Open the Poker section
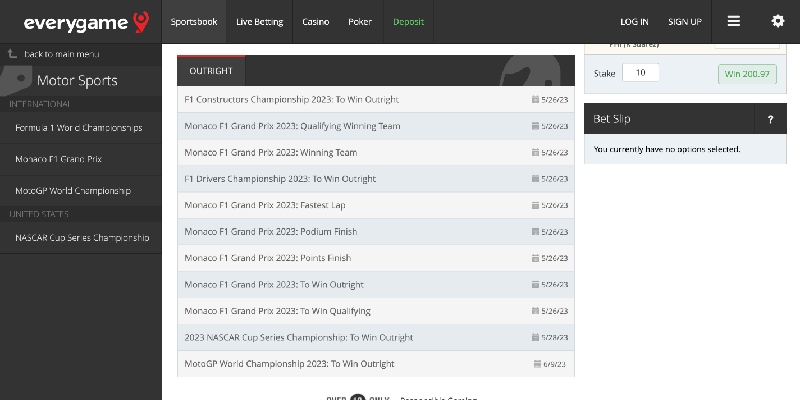The image size is (800, 400). 360,21
